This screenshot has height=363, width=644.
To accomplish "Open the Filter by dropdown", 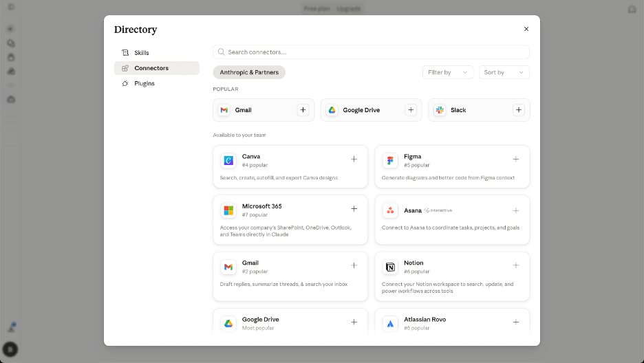I will click(448, 72).
